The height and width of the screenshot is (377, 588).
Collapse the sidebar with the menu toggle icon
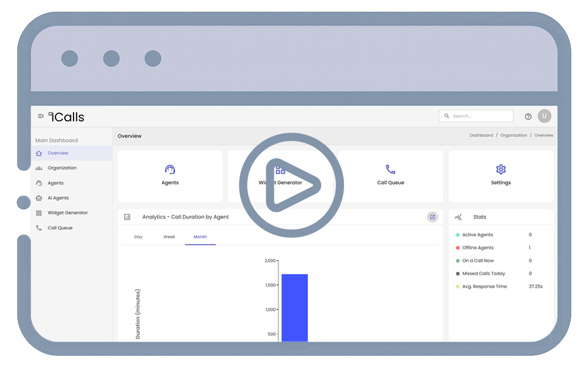click(41, 116)
